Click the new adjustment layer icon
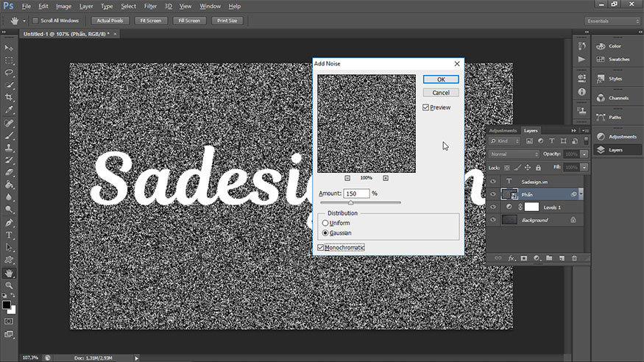This screenshot has width=644, height=362. pos(537,258)
